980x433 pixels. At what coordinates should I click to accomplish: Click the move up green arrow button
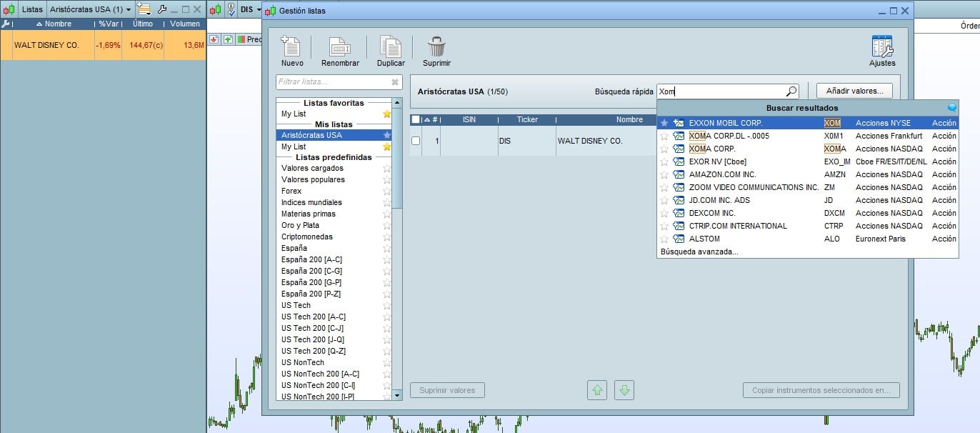598,390
